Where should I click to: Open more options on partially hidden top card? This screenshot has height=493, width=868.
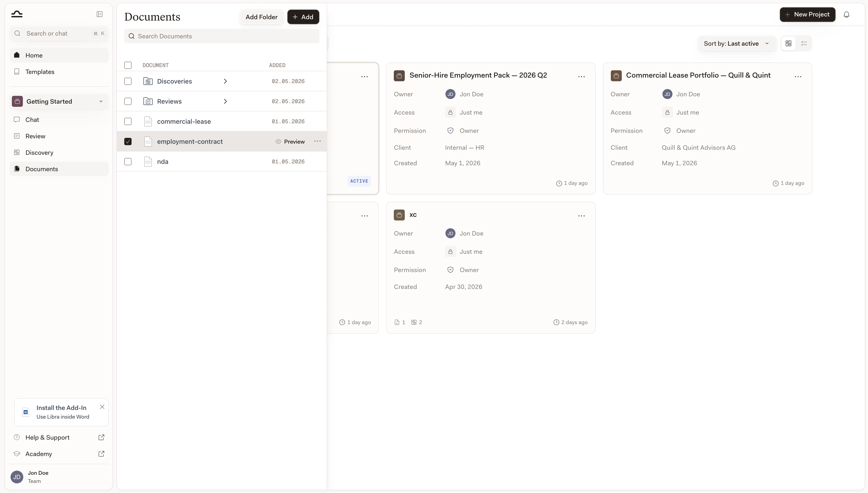pos(365,76)
